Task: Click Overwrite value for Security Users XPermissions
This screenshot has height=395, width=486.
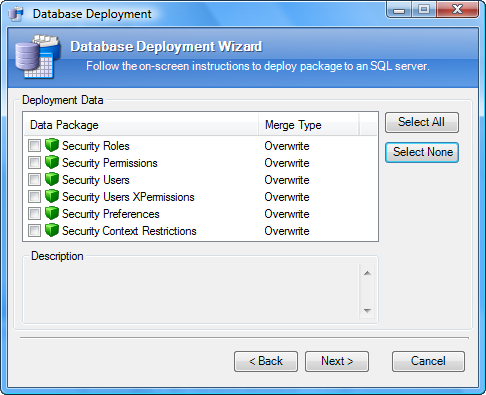Action: pos(287,197)
